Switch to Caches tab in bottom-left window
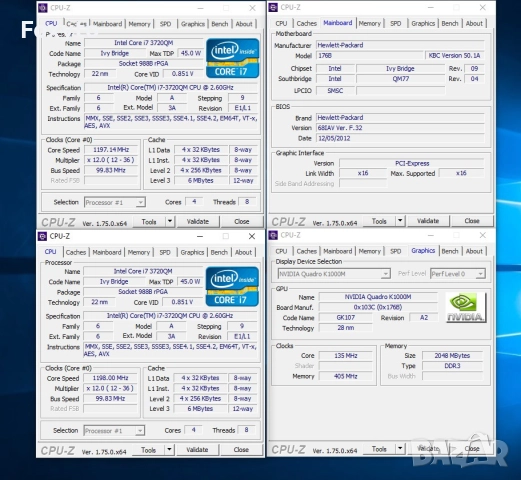This screenshot has width=521, height=480. (76, 252)
